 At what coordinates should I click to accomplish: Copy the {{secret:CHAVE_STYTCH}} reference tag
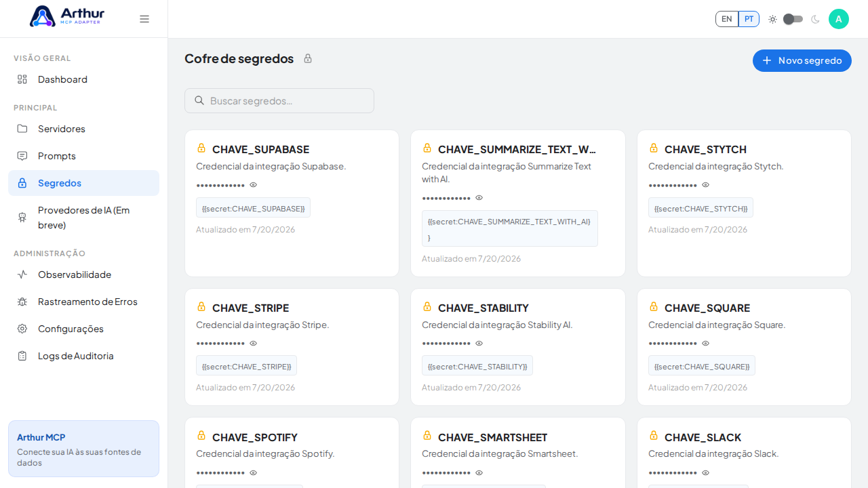tap(701, 208)
